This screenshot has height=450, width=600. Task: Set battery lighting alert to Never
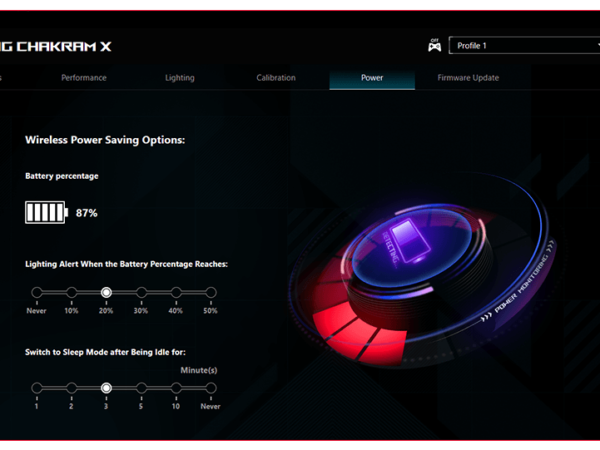pyautogui.click(x=37, y=293)
